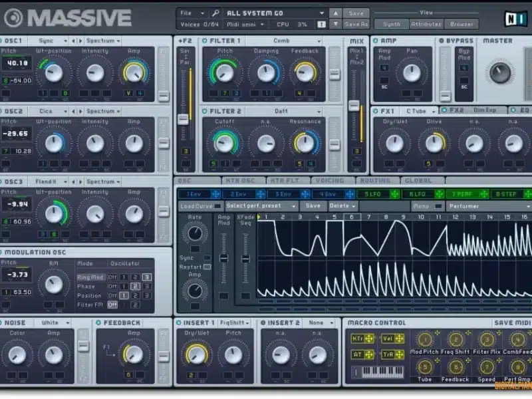Screen dimensions: 532x399
Task: Toggle Filter 1 on/off power button
Action: [x=205, y=41]
